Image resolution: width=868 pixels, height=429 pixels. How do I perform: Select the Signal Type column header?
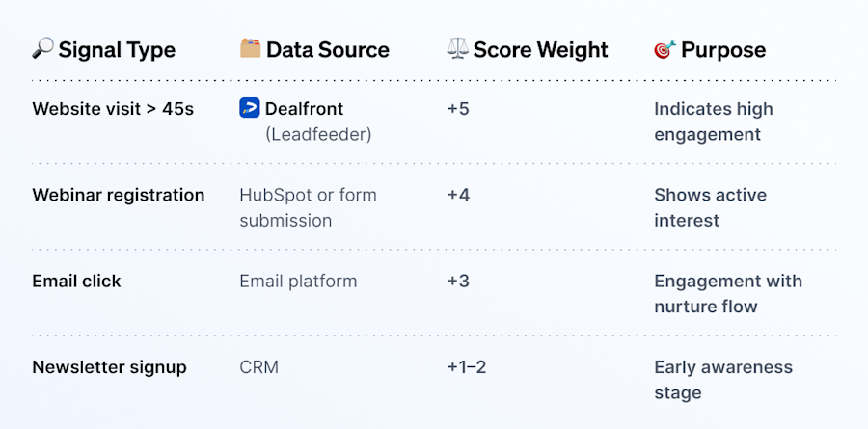pyautogui.click(x=117, y=50)
